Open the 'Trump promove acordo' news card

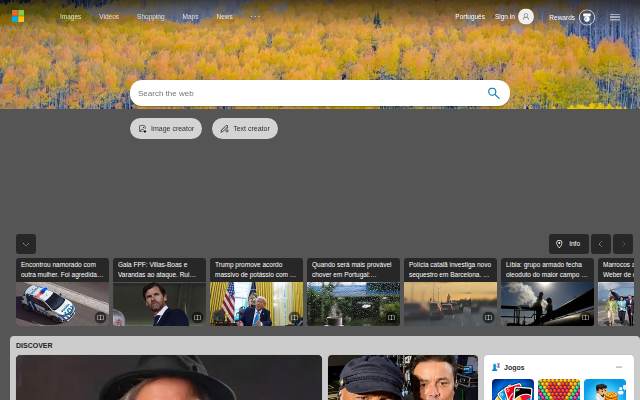click(x=256, y=292)
